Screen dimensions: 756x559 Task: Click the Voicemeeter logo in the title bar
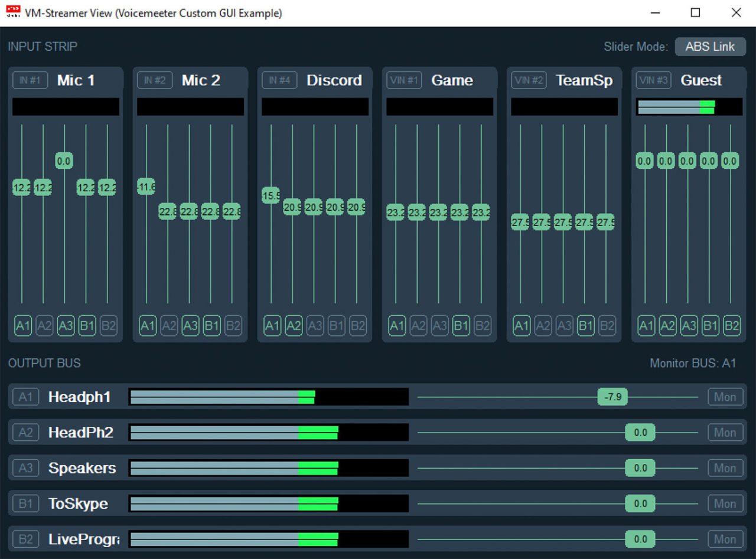[x=13, y=12]
